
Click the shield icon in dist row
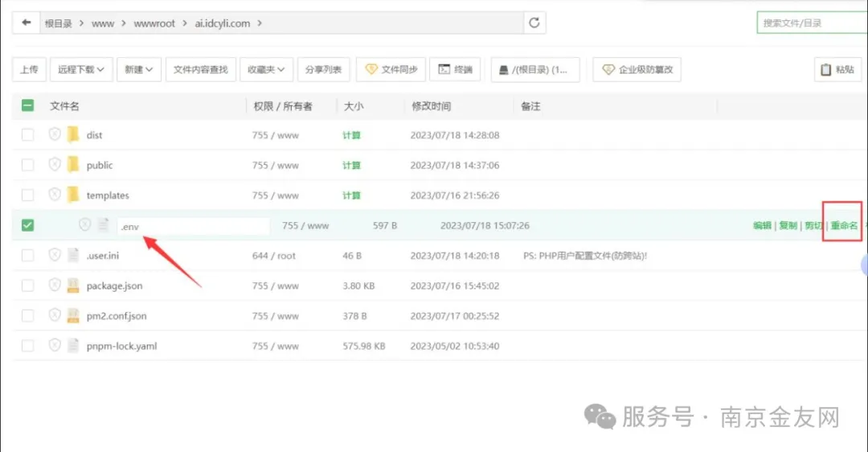pyautogui.click(x=55, y=134)
